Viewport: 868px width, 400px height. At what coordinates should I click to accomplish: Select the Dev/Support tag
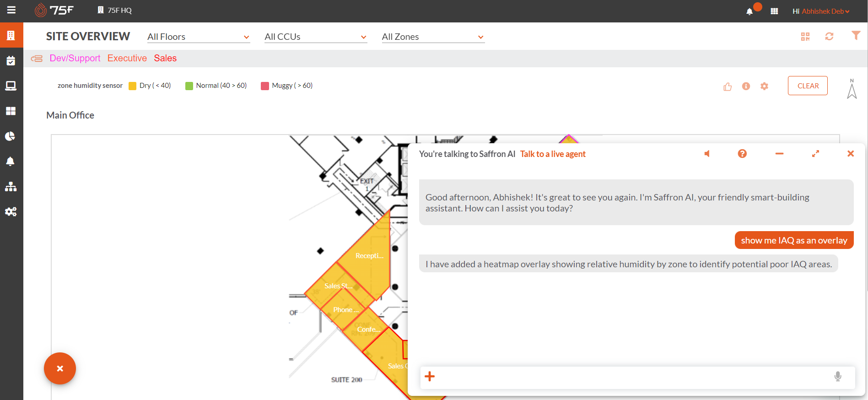click(75, 58)
